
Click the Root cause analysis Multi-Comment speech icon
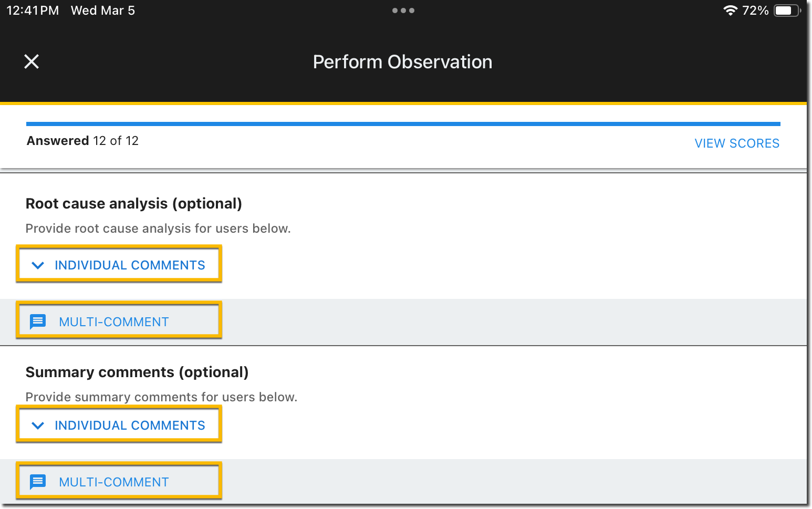tap(38, 321)
